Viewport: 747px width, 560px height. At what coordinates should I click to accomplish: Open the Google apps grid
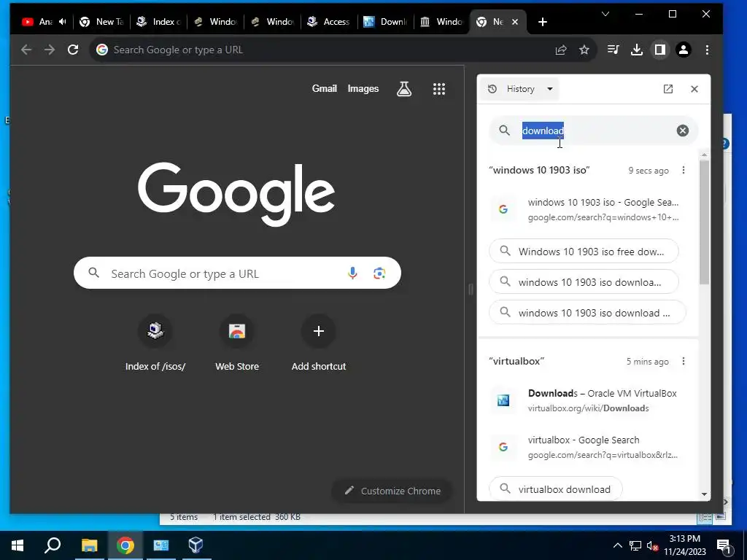pos(438,88)
